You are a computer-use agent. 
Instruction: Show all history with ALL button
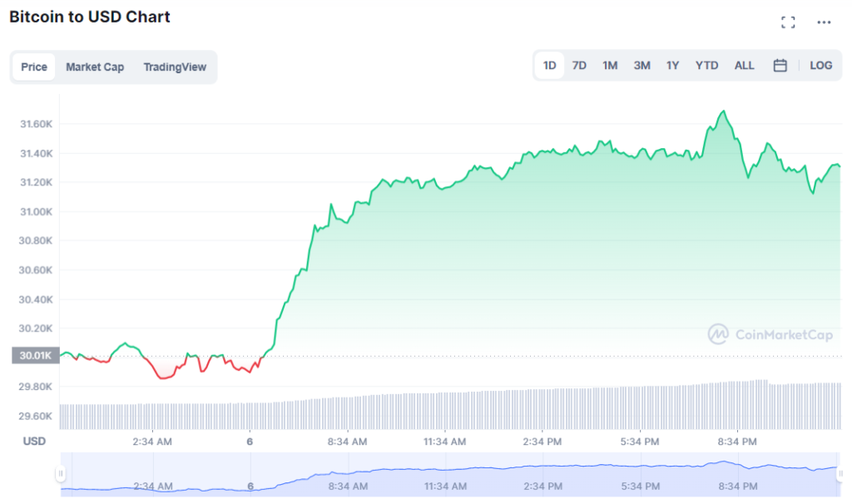click(x=744, y=66)
